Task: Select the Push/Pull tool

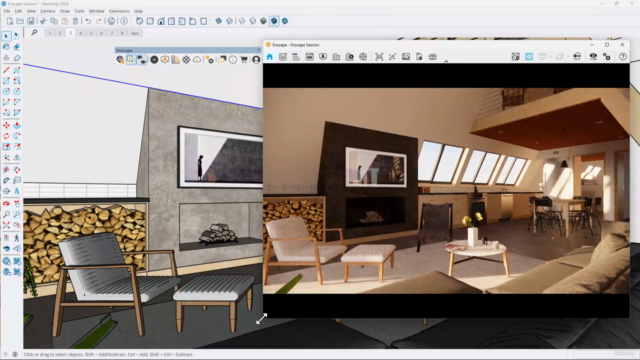Action: (x=17, y=125)
